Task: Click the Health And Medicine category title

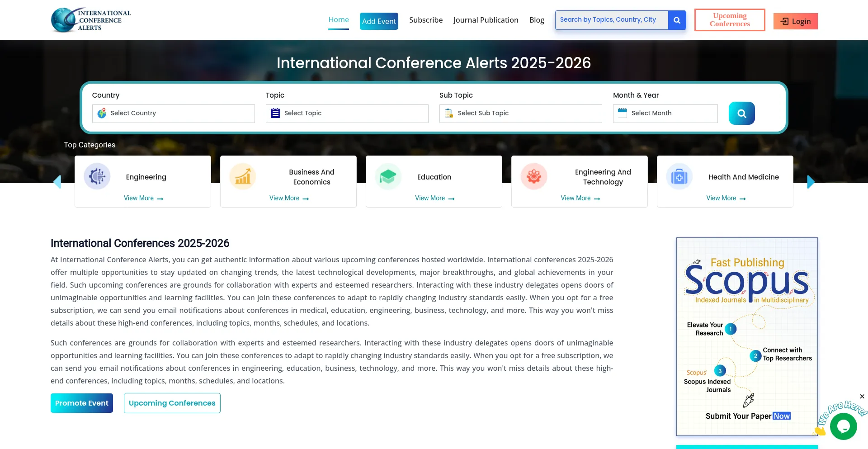Action: [744, 177]
